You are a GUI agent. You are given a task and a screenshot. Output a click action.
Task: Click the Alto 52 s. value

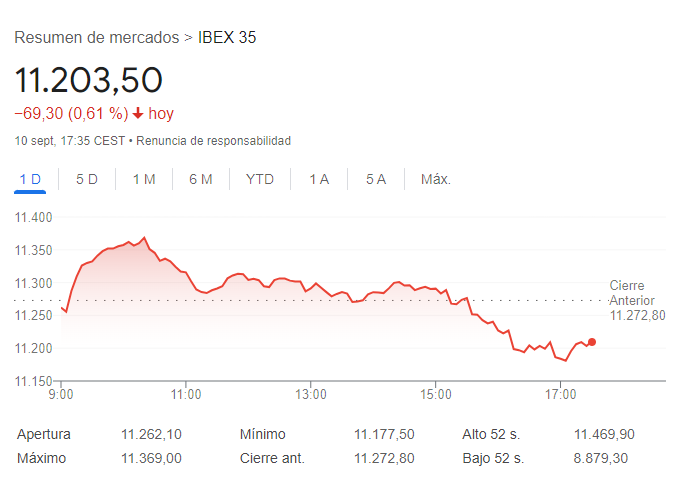[x=604, y=434]
